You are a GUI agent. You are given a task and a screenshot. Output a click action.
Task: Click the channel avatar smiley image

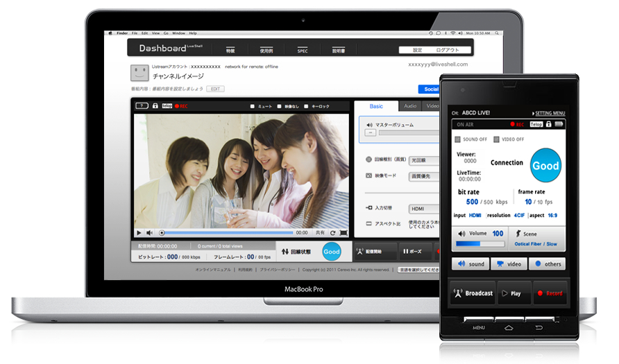139,73
